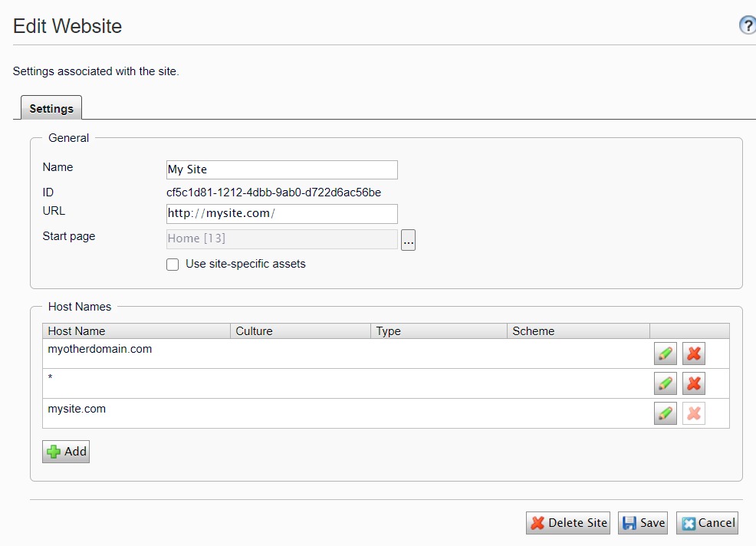
Task: Delete the myotherdomain.com host name row
Action: [x=694, y=354]
